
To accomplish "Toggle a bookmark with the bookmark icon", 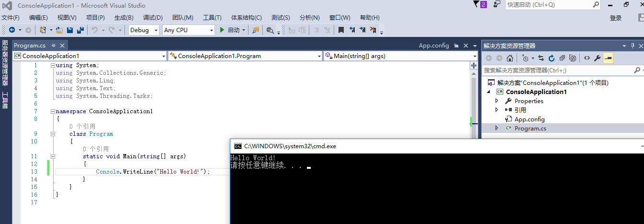I will pyautogui.click(x=341, y=30).
